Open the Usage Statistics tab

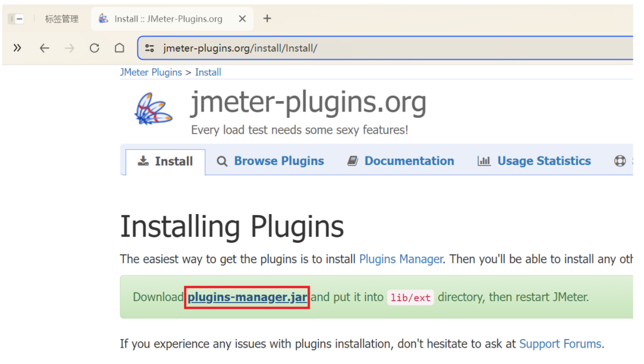point(534,161)
